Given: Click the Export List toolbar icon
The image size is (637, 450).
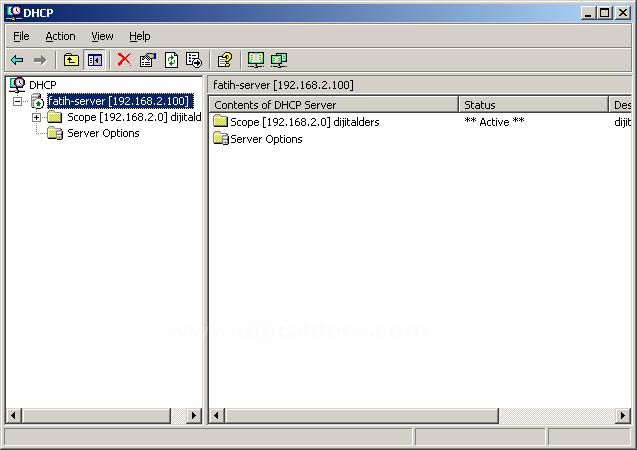Looking at the screenshot, I should point(194,60).
